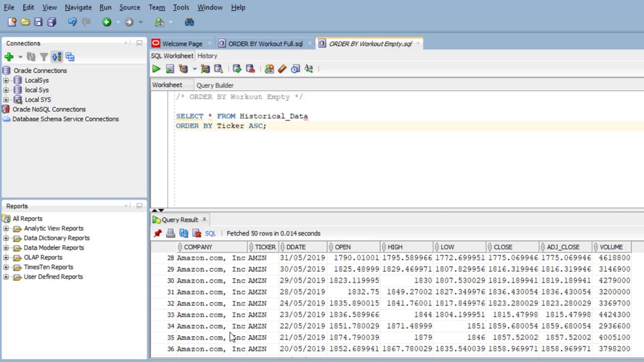The width and height of the screenshot is (644, 362).
Task: Open the File menu
Action: 9,7
